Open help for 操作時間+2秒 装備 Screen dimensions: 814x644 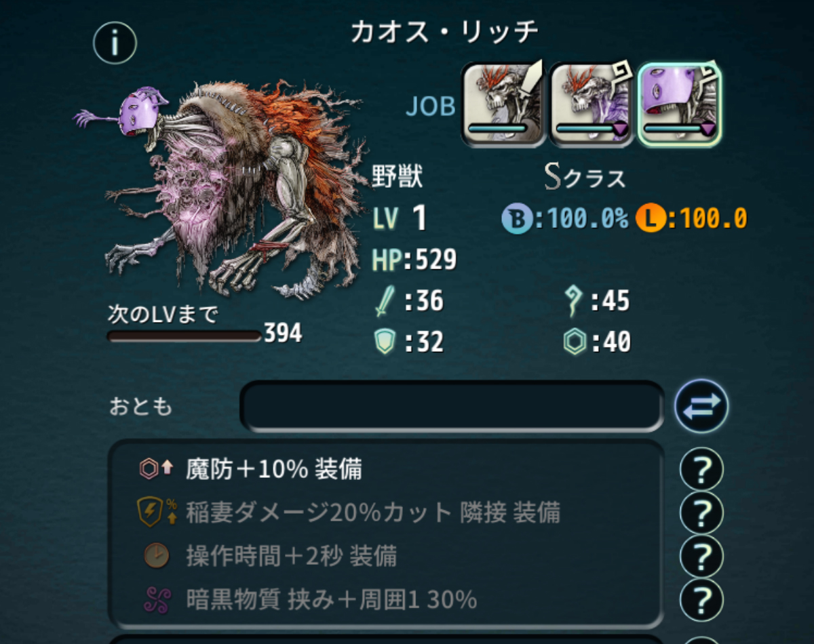point(701,556)
